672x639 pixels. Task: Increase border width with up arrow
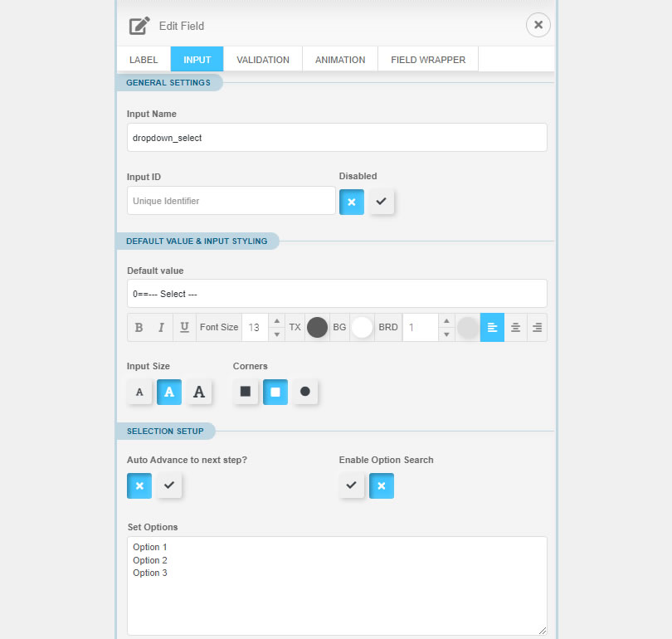coord(446,321)
